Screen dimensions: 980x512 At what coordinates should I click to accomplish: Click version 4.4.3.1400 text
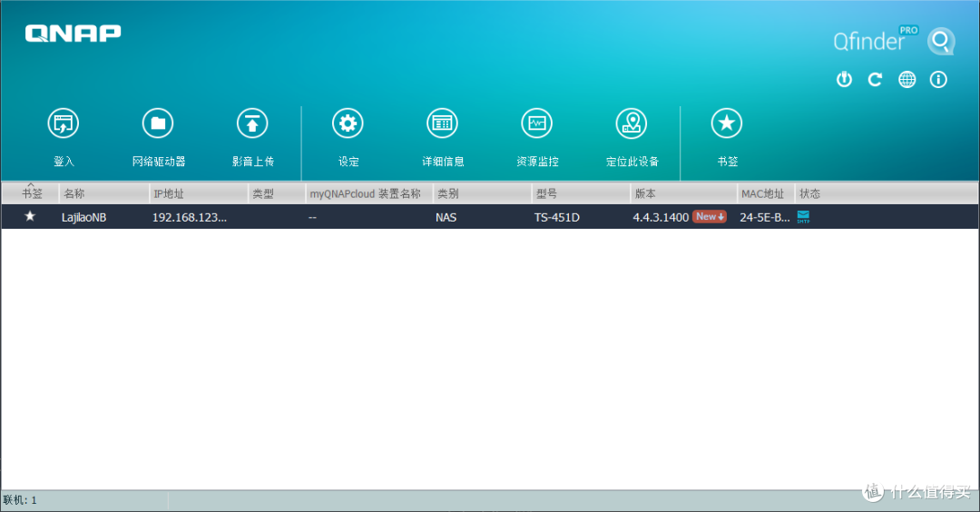(x=661, y=218)
